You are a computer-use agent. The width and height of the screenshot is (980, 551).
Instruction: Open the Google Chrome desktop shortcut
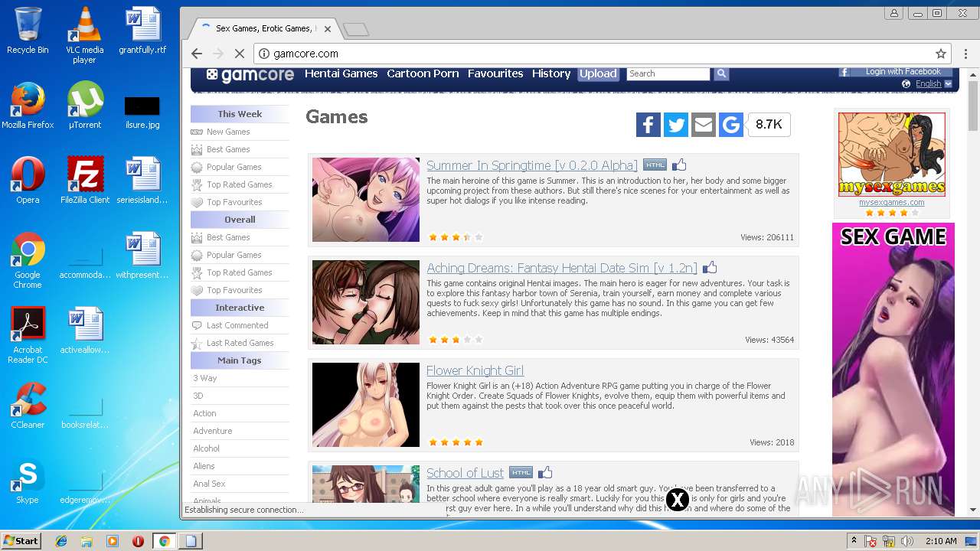28,260
